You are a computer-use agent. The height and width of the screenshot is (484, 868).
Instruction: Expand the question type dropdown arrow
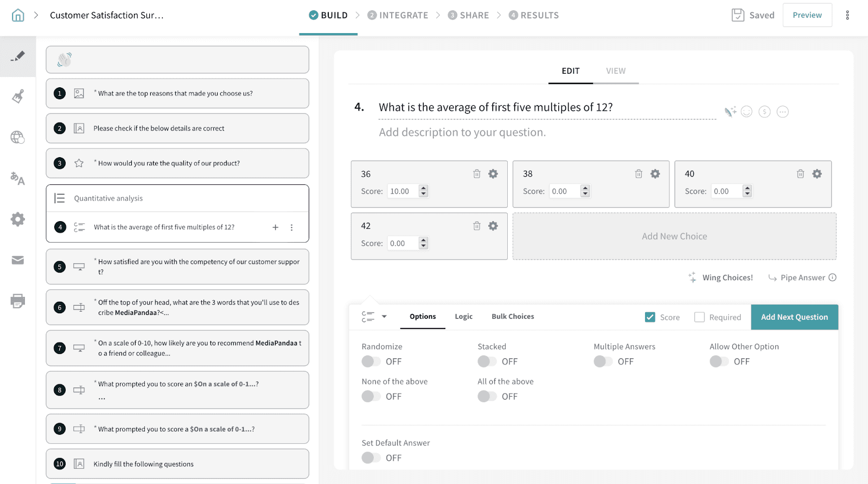point(384,317)
